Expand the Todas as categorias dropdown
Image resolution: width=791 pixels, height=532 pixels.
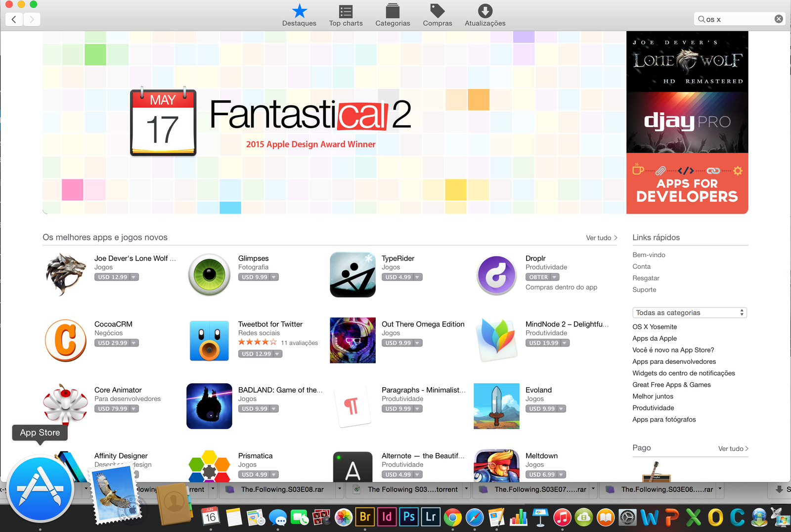(689, 312)
